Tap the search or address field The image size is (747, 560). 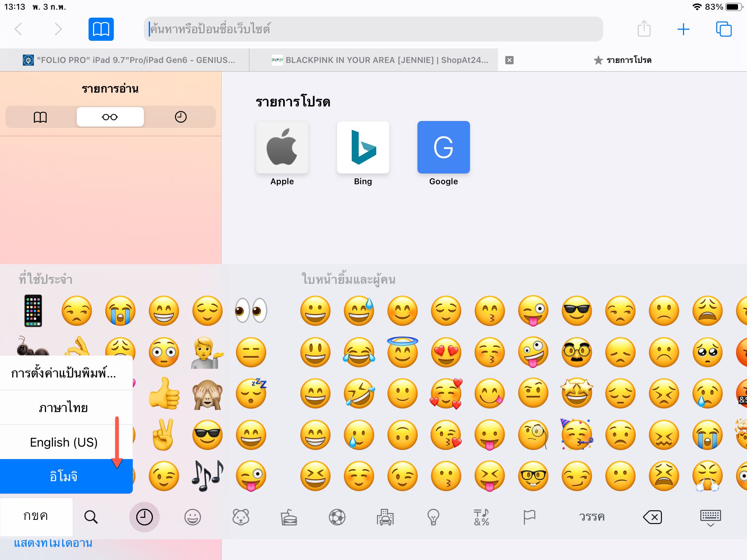click(x=373, y=29)
